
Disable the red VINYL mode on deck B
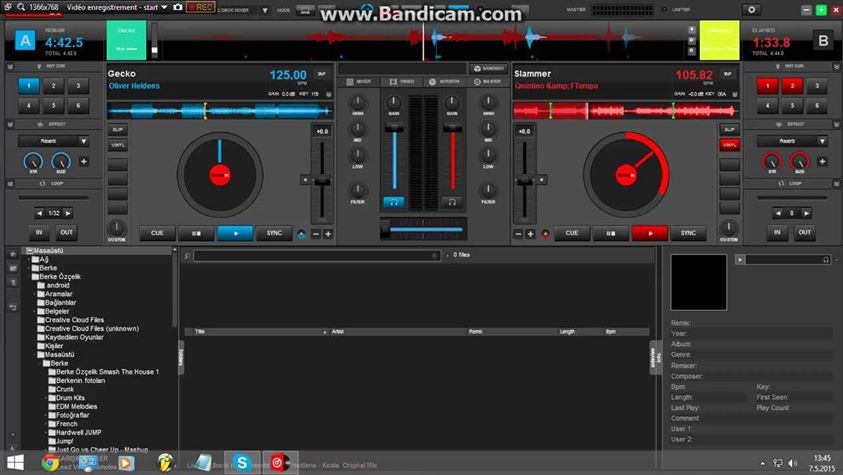click(730, 145)
